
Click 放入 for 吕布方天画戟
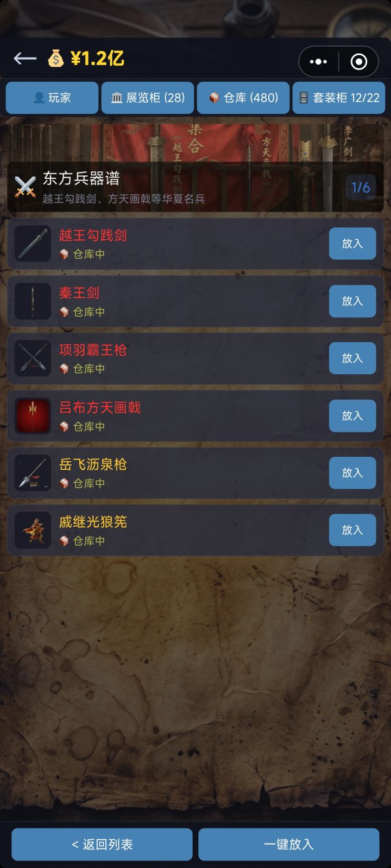click(352, 416)
